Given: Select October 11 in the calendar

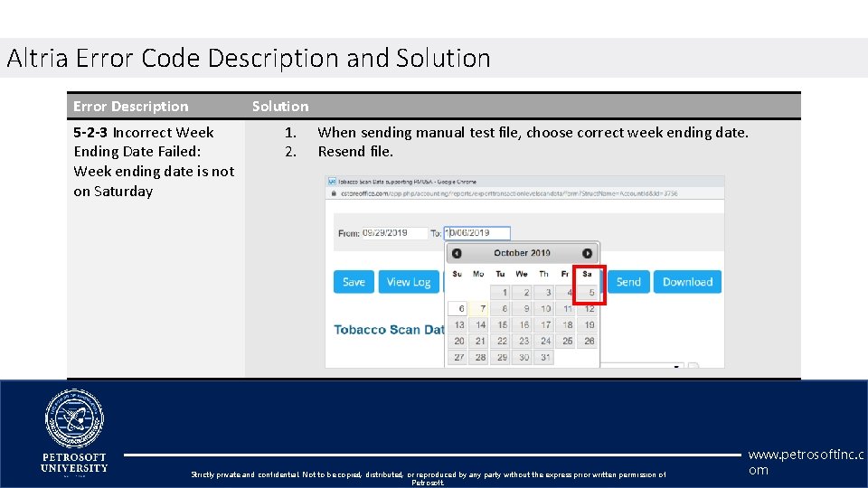Looking at the screenshot, I should (x=566, y=309).
